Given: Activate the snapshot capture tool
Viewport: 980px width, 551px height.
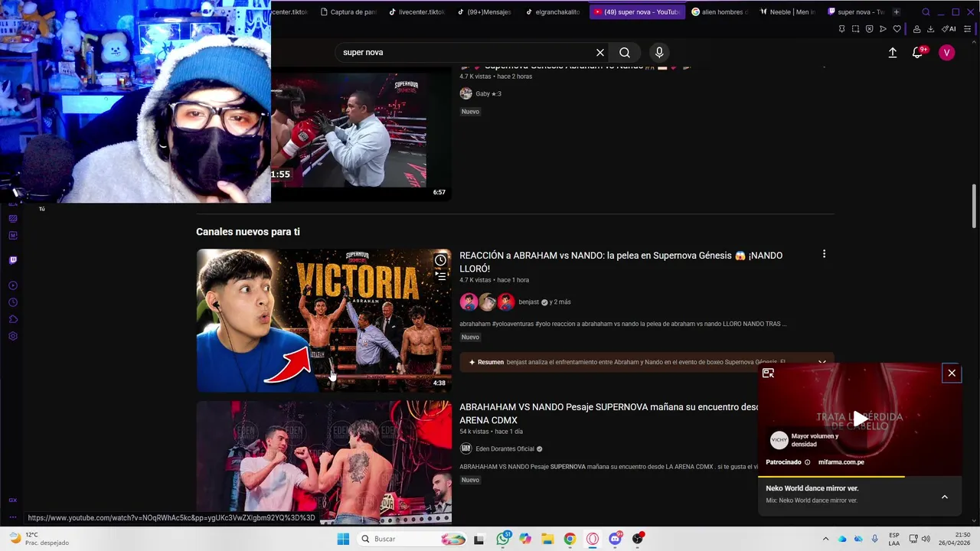Looking at the screenshot, I should tap(855, 29).
